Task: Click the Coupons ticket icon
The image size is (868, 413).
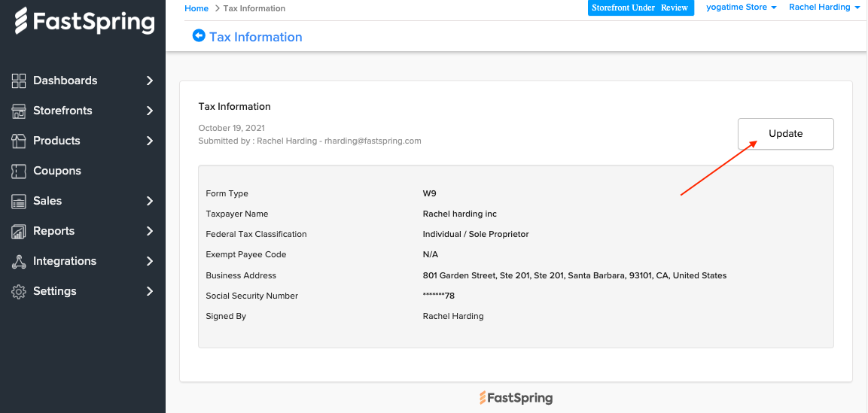Action: tap(19, 171)
